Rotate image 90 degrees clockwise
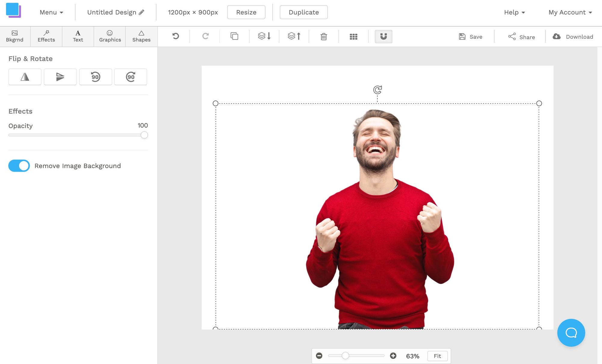Viewport: 602px width, 364px height. coord(131,77)
